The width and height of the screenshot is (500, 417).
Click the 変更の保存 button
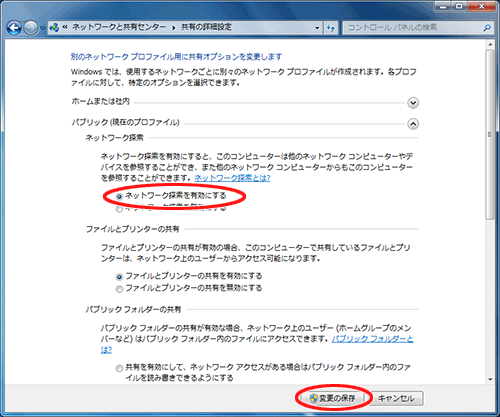click(332, 398)
